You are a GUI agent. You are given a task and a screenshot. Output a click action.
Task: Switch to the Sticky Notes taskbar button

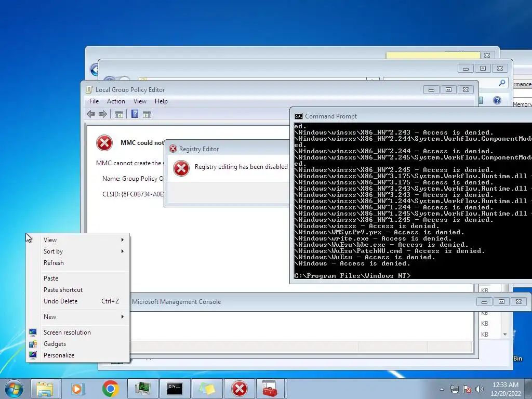207,389
